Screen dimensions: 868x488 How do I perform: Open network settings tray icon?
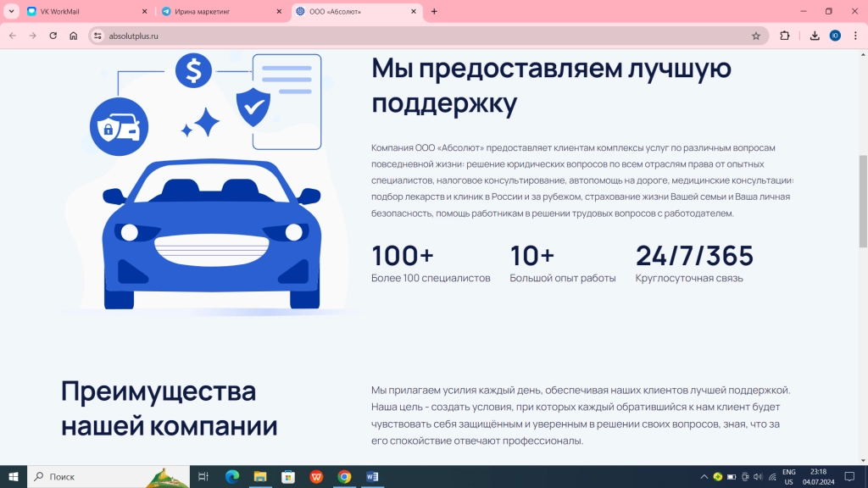click(x=771, y=477)
